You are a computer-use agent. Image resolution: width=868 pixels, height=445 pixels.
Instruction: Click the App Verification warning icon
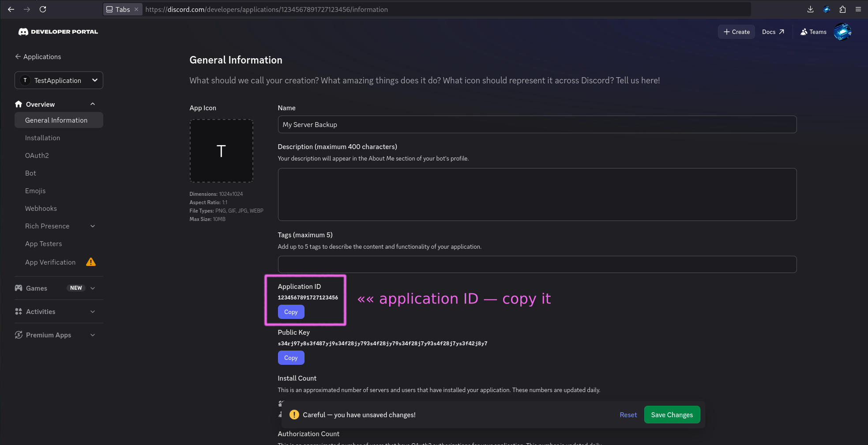[91, 262]
